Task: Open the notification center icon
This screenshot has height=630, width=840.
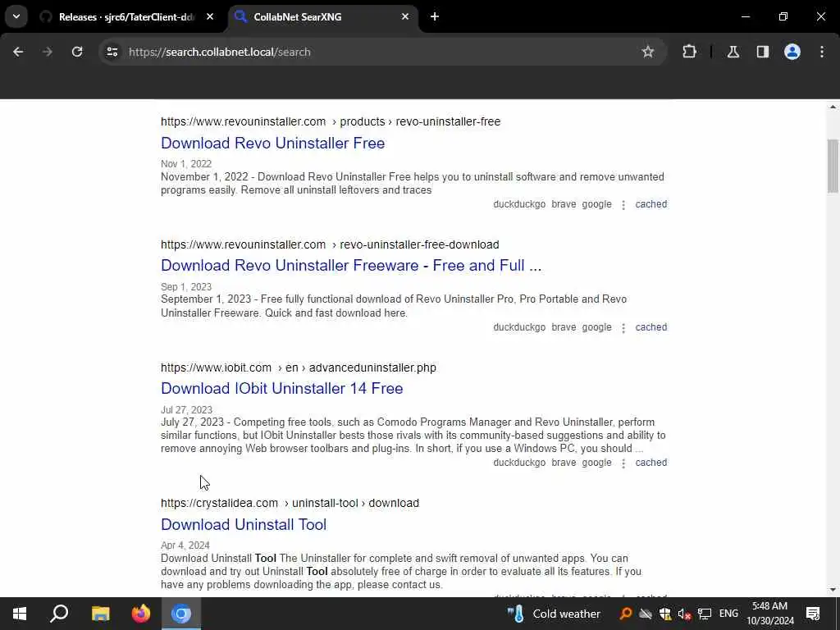Action: point(813,614)
